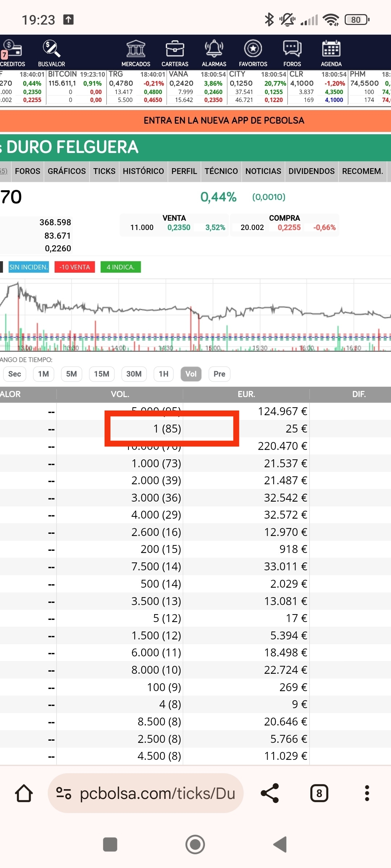Tap the Android back navigation button

point(280,844)
